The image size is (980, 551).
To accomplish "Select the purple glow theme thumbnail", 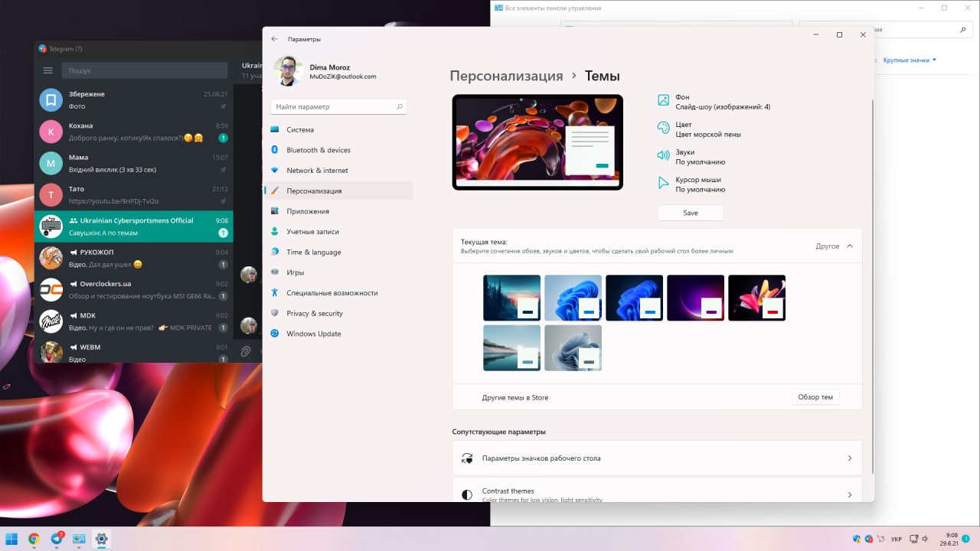I will [695, 298].
